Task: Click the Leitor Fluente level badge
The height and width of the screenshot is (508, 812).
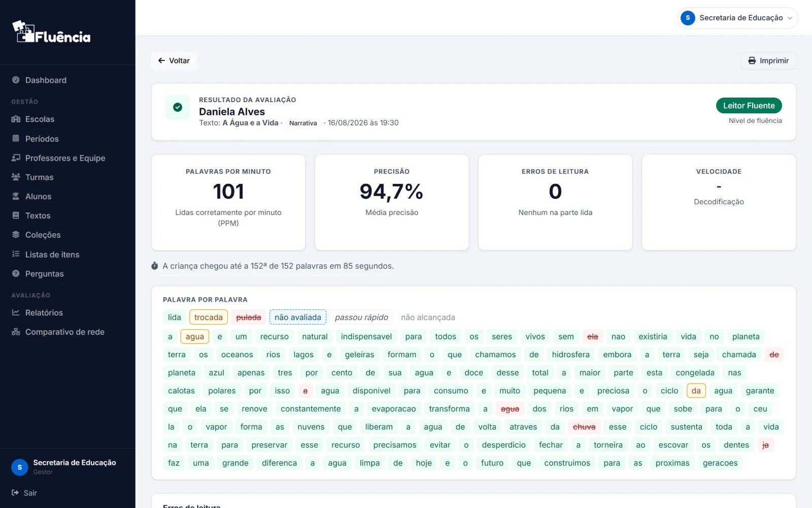Action: pos(749,106)
